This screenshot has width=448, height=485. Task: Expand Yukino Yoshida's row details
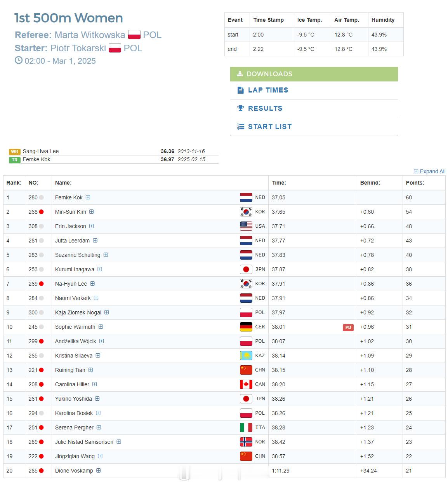click(97, 399)
